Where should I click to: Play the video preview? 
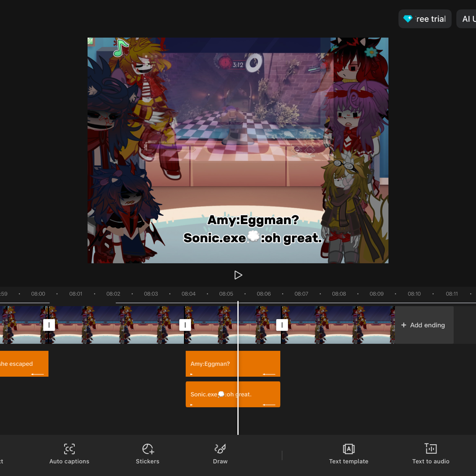pyautogui.click(x=238, y=275)
